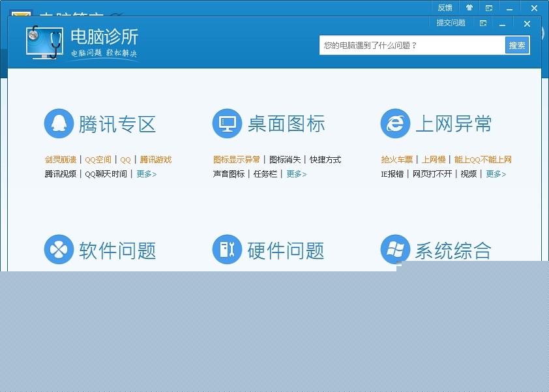Open the 图标显示异常 link

pos(237,160)
